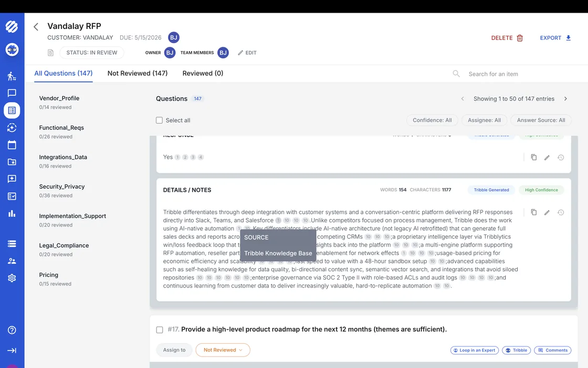This screenshot has width=588, height=368.
Task: Tick the Select all checkbox
Action: click(x=160, y=120)
